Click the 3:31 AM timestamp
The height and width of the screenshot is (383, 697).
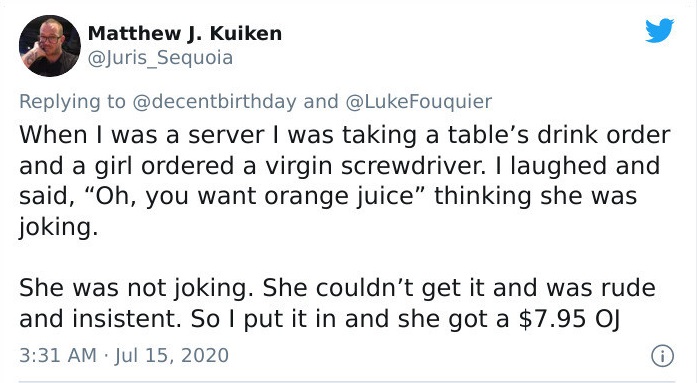(x=58, y=355)
